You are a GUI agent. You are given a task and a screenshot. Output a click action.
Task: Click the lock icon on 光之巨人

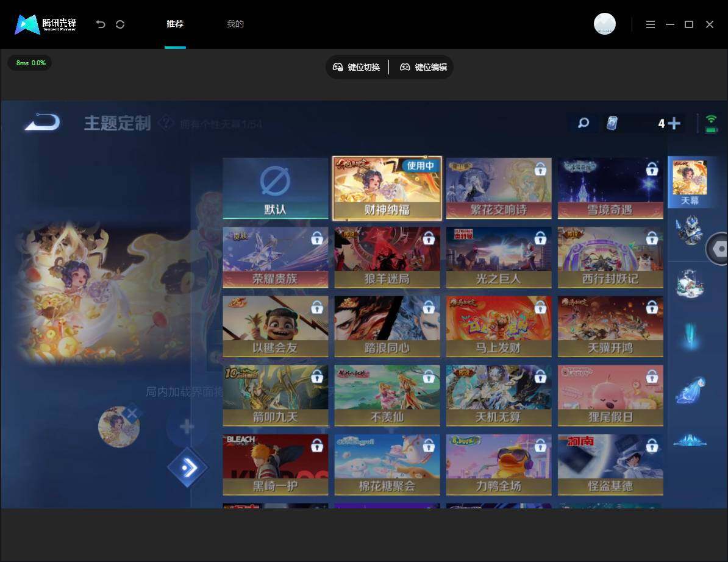(x=540, y=238)
